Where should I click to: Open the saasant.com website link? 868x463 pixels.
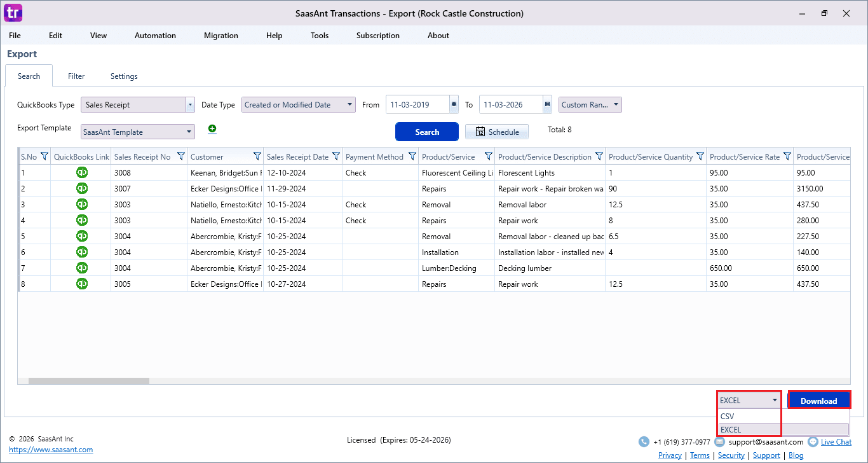[x=51, y=450]
